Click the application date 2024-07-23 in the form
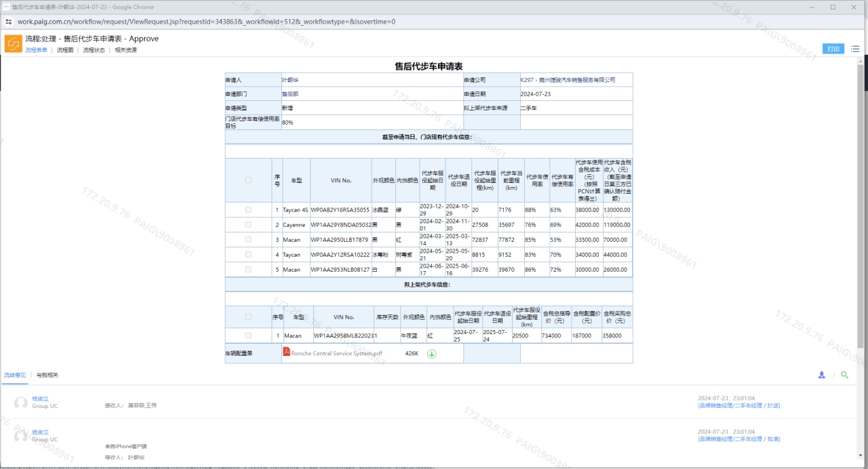 (536, 94)
